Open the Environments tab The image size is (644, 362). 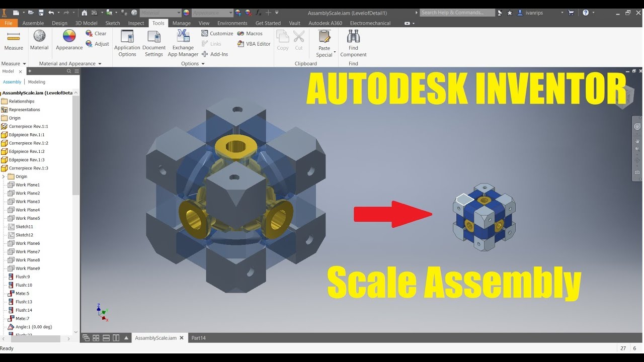coord(232,23)
